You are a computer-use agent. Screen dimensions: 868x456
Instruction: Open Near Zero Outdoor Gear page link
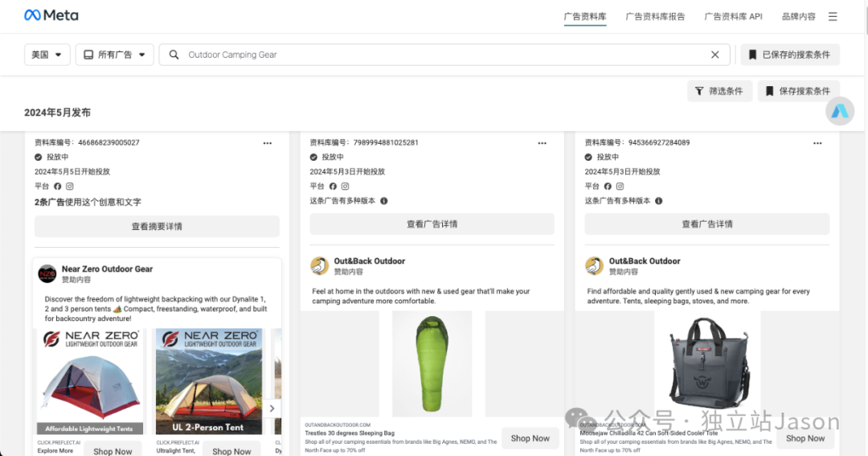coord(108,269)
